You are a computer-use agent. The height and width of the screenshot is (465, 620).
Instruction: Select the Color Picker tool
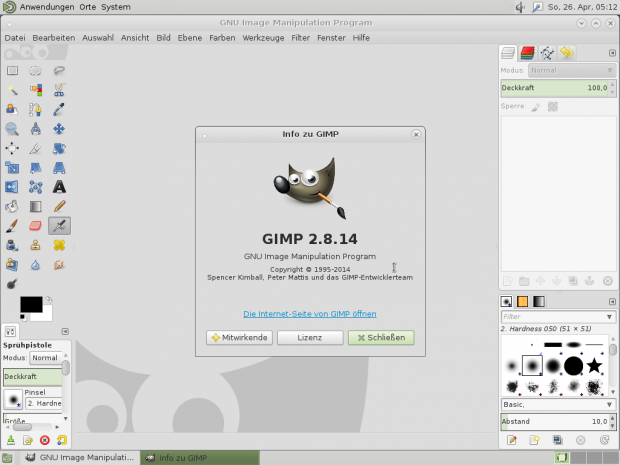tap(59, 110)
